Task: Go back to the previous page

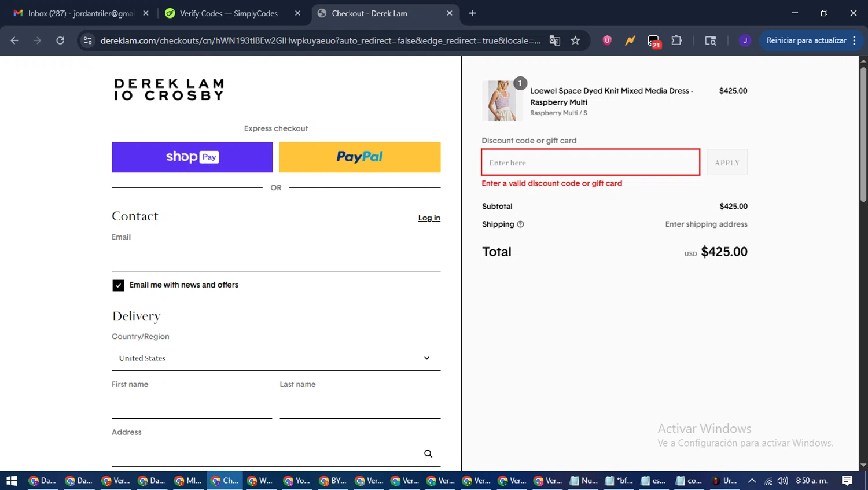Action: (x=14, y=40)
